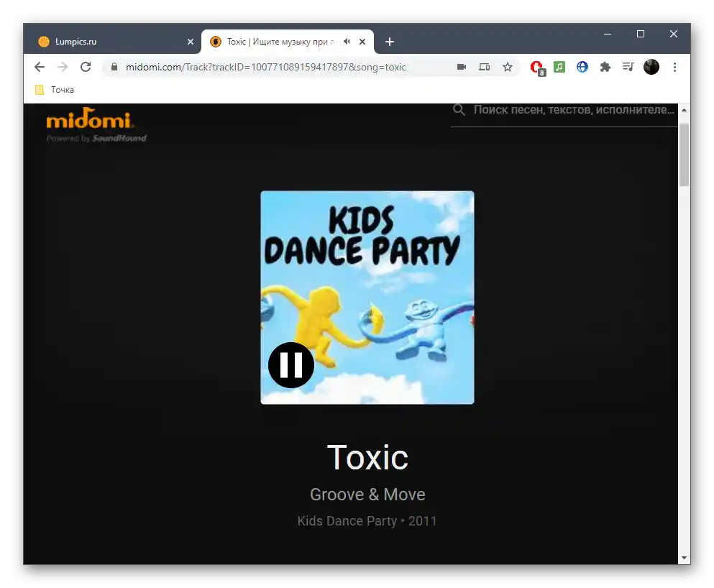Open the red ad blocker extension
Viewport: 714px width, 588px height.
click(537, 68)
